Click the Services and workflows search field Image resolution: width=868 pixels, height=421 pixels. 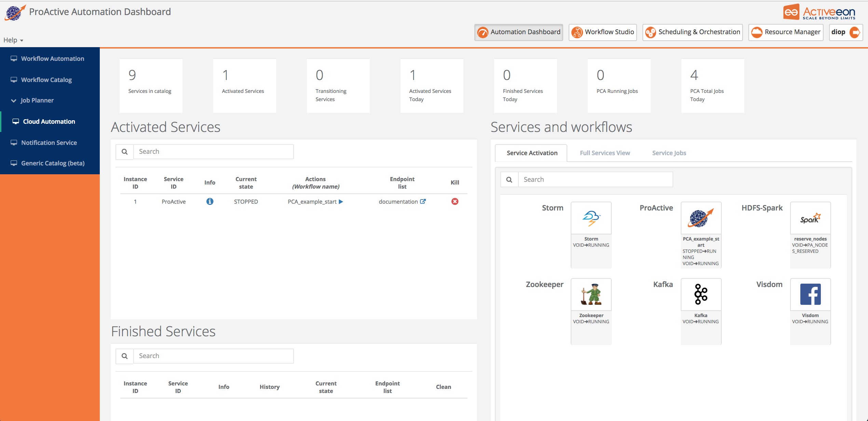(x=595, y=180)
